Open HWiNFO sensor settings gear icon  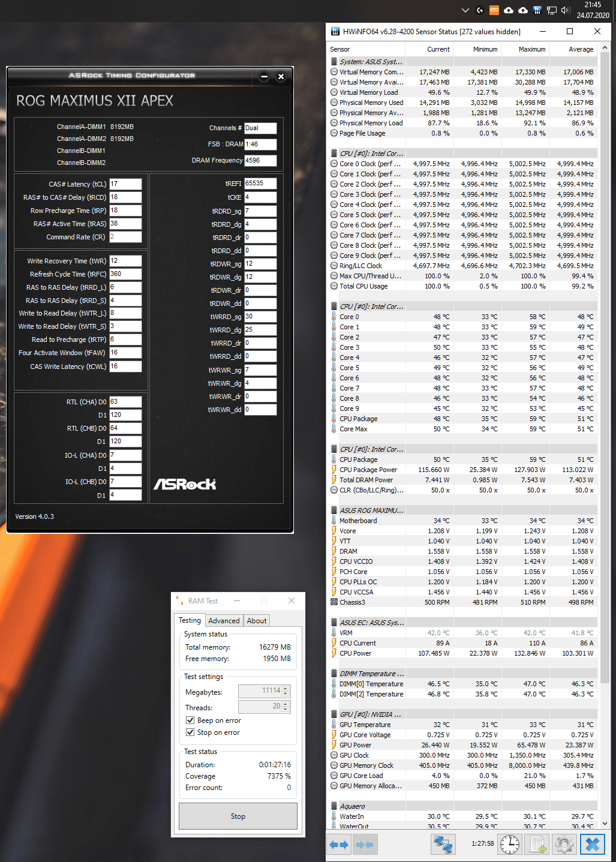click(564, 845)
